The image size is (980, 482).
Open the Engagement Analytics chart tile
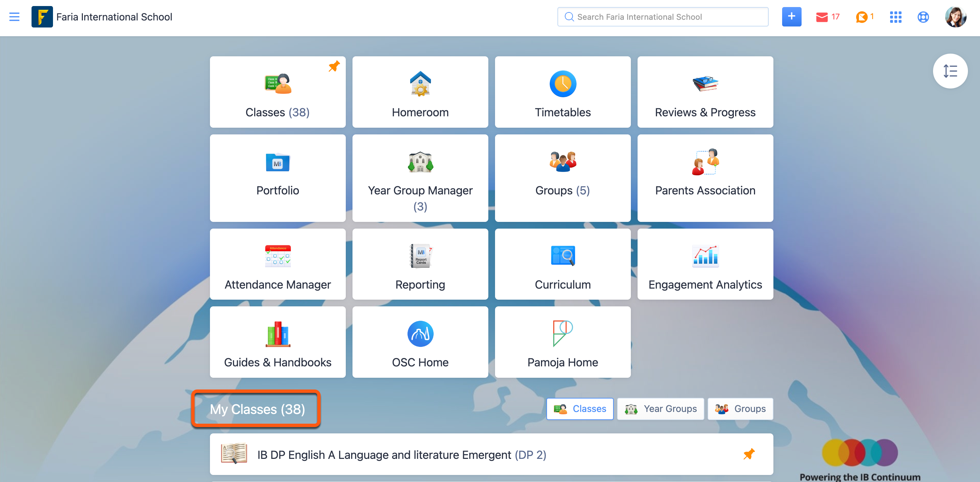tap(705, 264)
